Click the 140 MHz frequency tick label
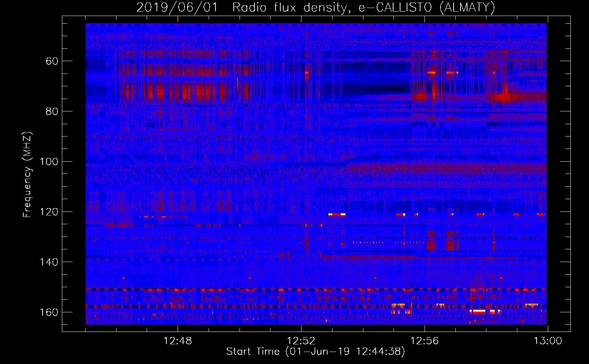 click(48, 262)
